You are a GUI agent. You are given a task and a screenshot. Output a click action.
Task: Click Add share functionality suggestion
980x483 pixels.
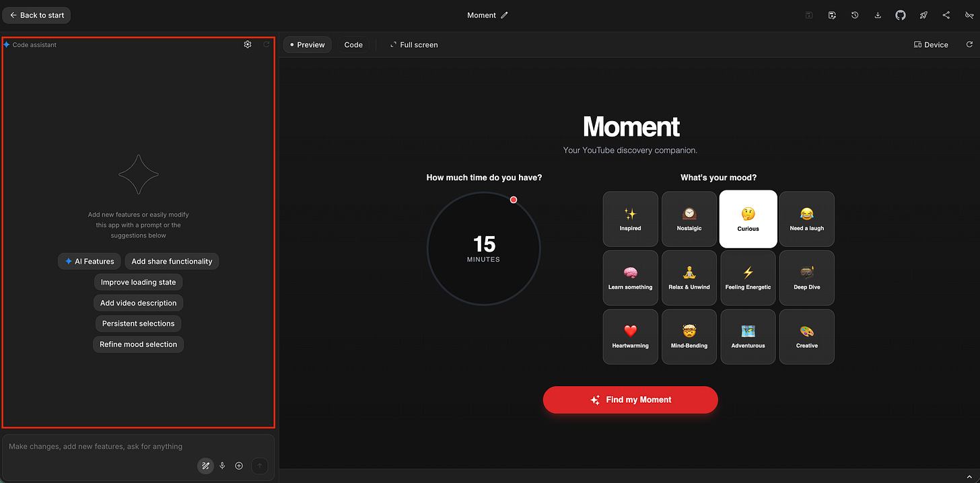pyautogui.click(x=172, y=261)
